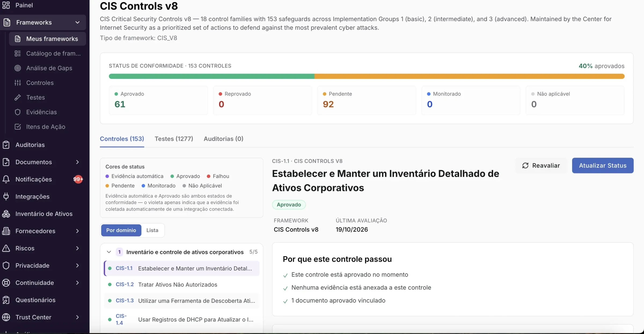The width and height of the screenshot is (644, 334).
Task: Click the Monitorado 0 status card
Action: tap(471, 100)
